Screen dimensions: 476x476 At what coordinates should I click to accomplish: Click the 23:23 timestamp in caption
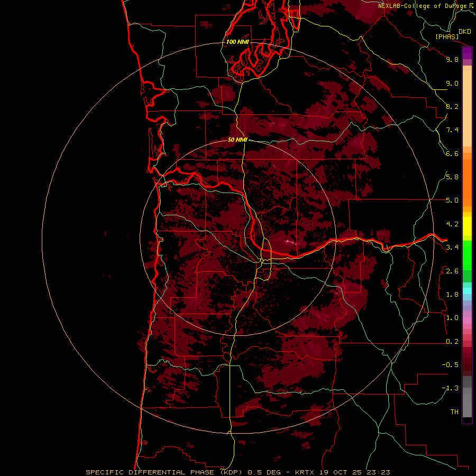point(379,472)
